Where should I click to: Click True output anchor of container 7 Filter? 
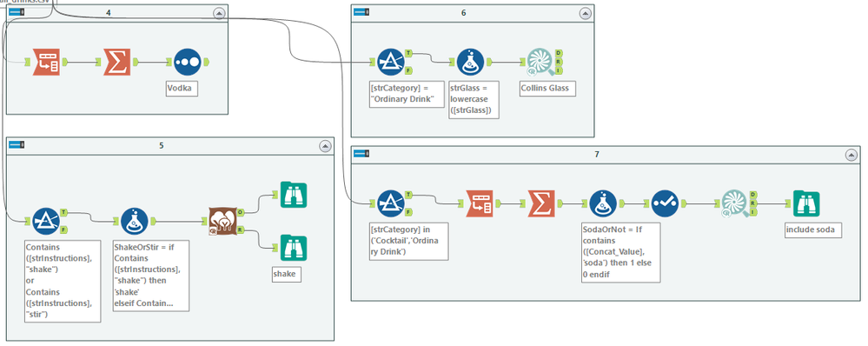coord(408,195)
